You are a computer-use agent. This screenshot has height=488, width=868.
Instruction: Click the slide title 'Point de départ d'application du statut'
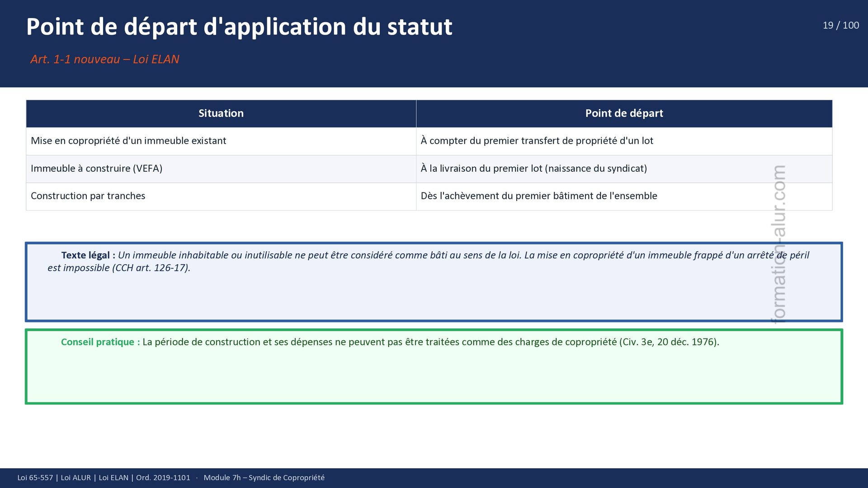point(239,27)
